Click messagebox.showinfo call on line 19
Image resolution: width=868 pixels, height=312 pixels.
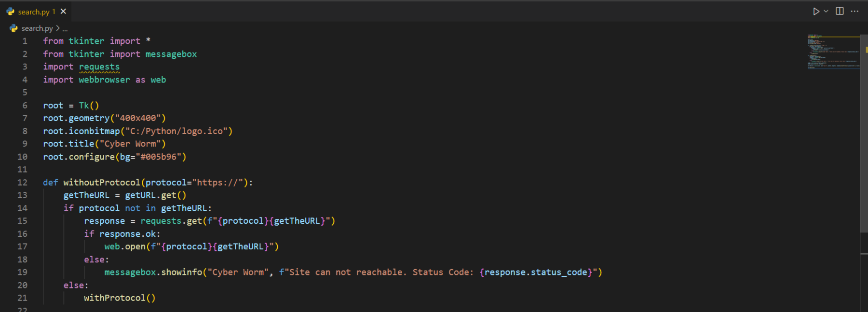coord(153,272)
